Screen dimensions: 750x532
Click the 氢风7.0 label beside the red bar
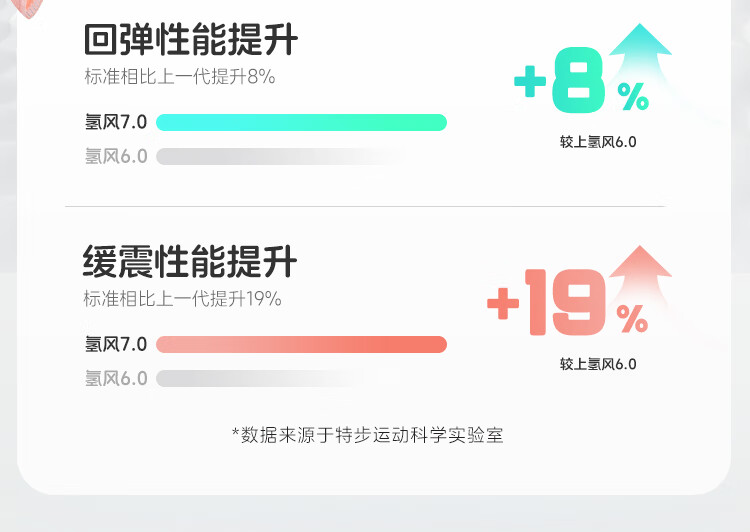(116, 345)
